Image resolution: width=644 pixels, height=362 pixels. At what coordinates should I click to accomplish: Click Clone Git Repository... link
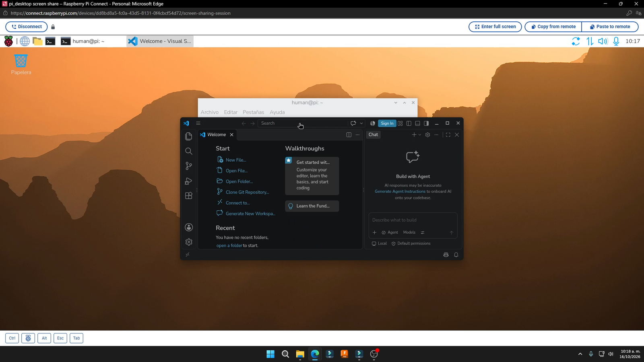pyautogui.click(x=247, y=192)
